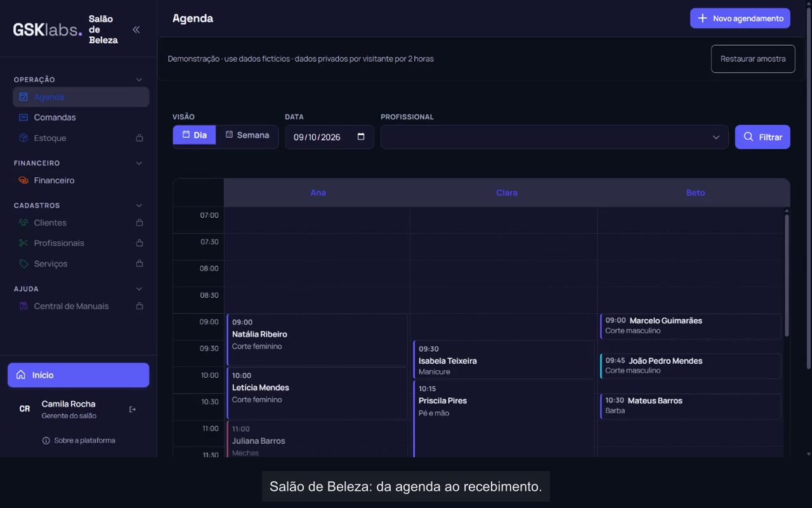The height and width of the screenshot is (508, 812).
Task: Click the date field showing 09/10/2026
Action: [x=329, y=137]
